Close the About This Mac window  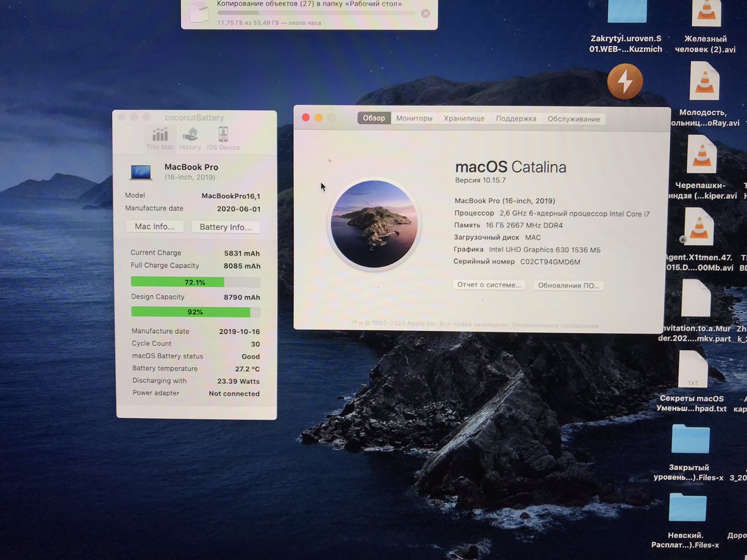pyautogui.click(x=306, y=118)
